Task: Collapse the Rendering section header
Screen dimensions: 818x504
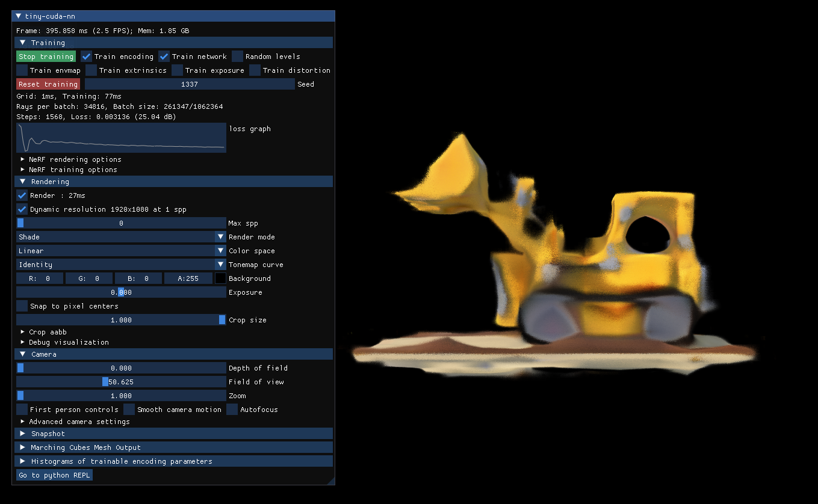Action: [x=173, y=182]
